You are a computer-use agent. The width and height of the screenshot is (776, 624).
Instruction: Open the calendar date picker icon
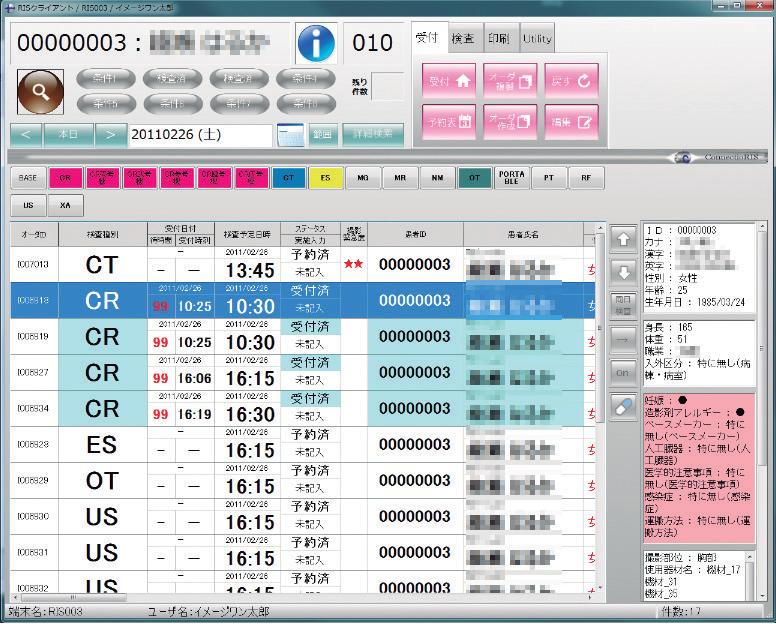point(290,134)
